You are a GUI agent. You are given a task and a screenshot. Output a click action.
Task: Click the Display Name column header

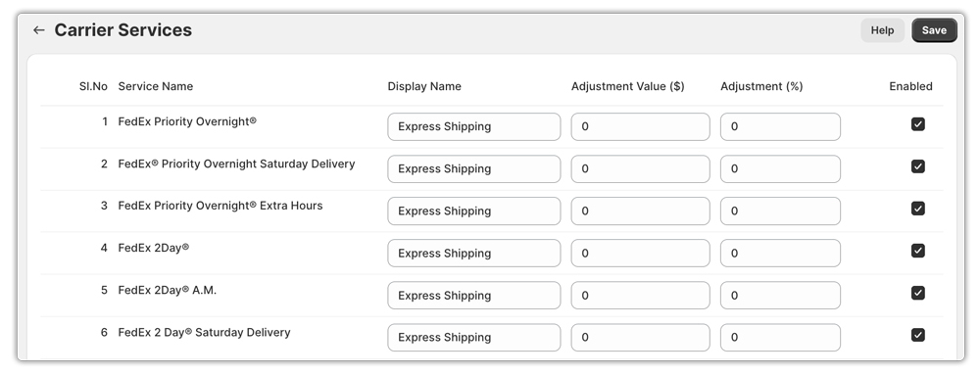click(x=424, y=87)
